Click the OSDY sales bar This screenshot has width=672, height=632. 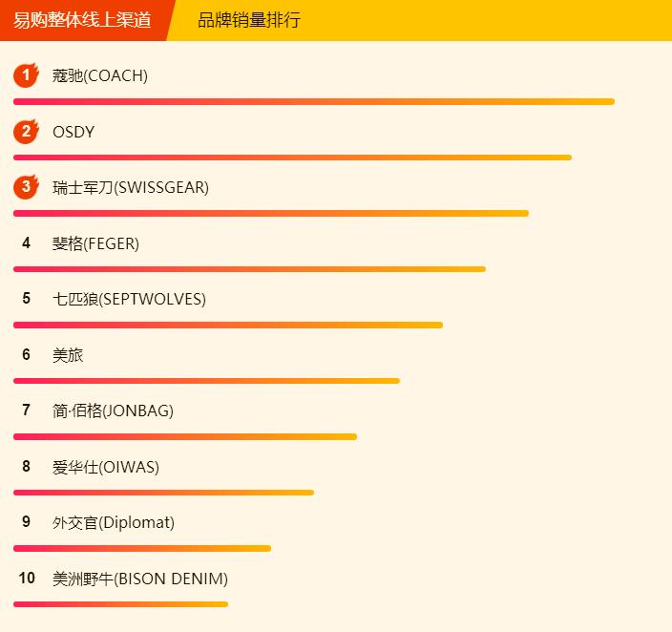pyautogui.click(x=292, y=158)
